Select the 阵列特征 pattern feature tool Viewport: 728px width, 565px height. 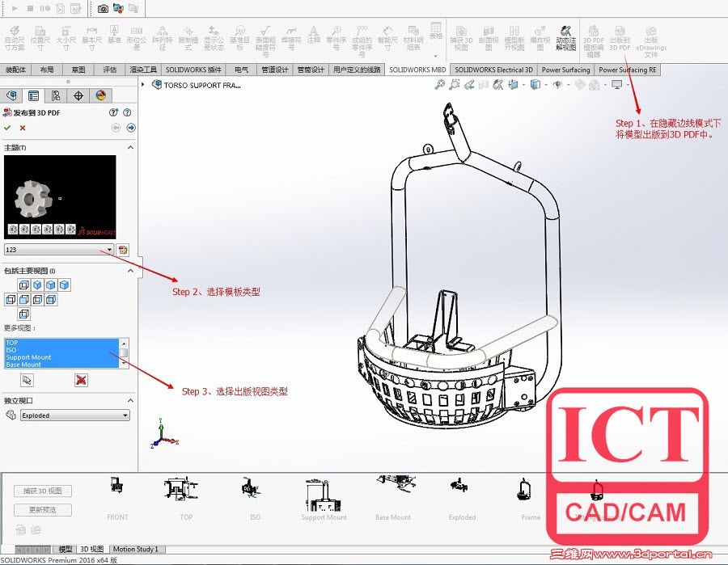163,39
